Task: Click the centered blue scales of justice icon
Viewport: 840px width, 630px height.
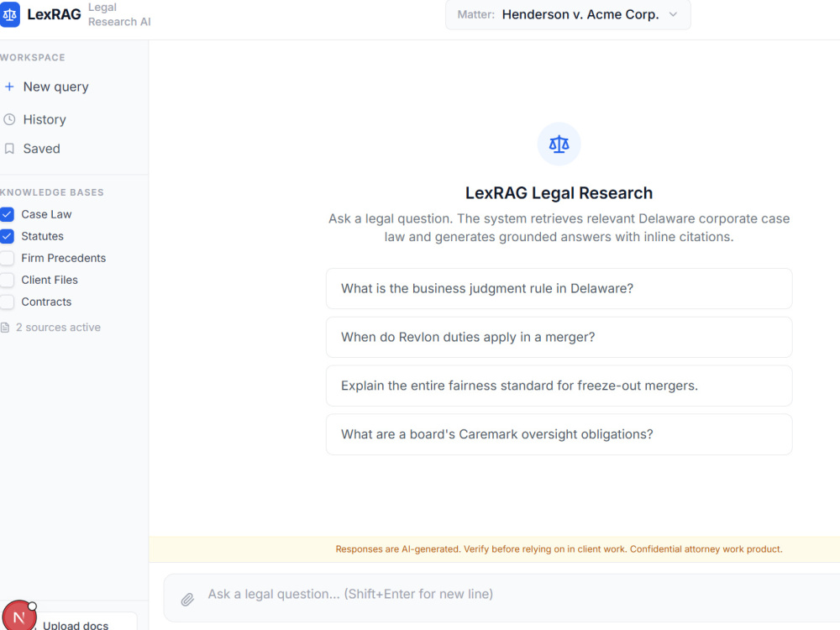Action: click(559, 144)
